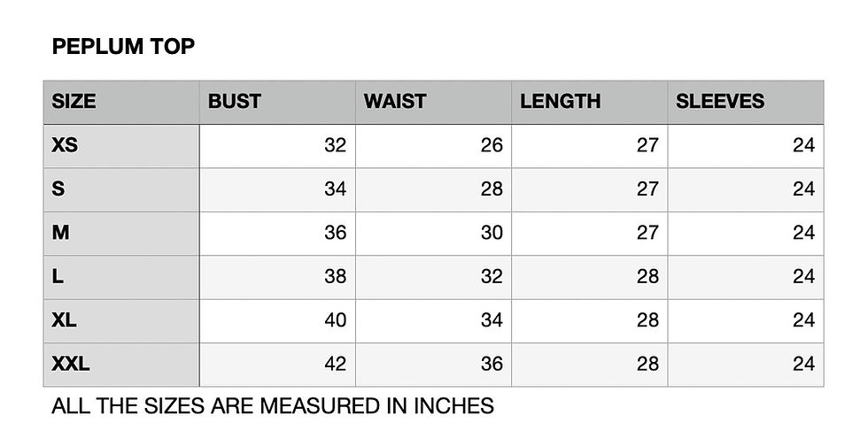Click the XXL size row label
This screenshot has height=446, width=868.
click(x=70, y=364)
